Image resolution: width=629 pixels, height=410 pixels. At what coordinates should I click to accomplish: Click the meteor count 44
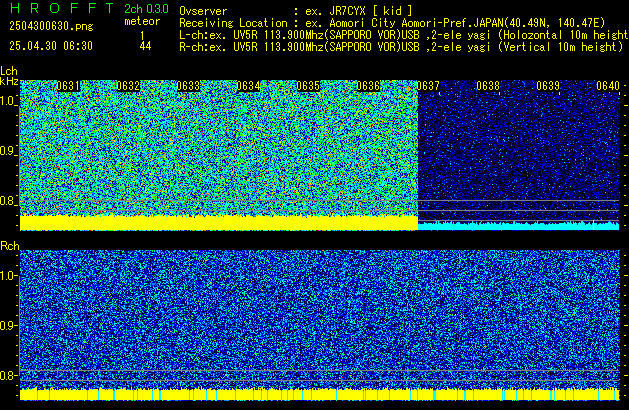click(x=145, y=46)
